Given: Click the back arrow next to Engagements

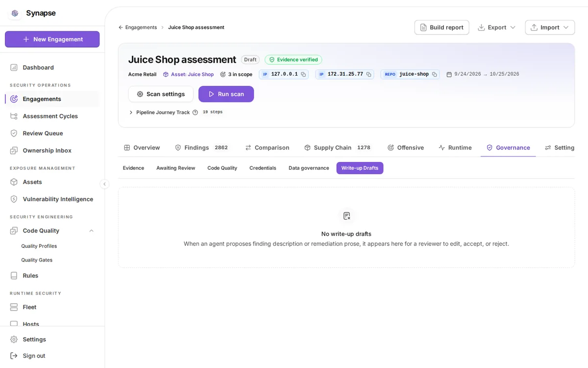Looking at the screenshot, I should [121, 27].
